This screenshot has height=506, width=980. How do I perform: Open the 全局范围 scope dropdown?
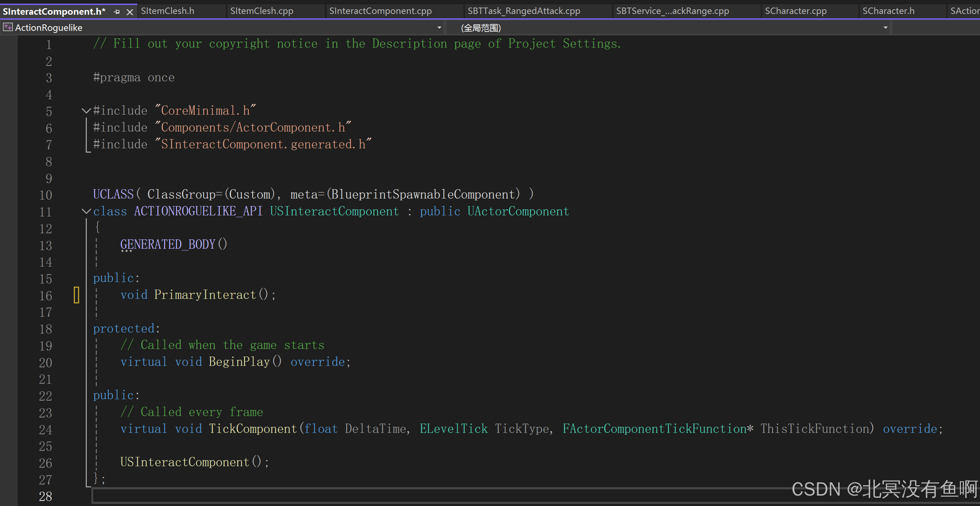(885, 27)
